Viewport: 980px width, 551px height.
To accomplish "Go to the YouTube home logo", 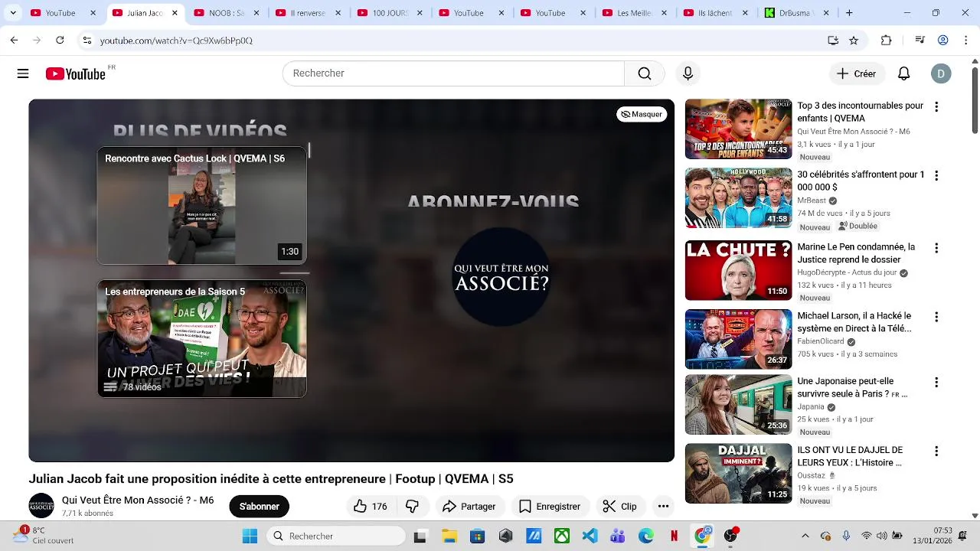I will (75, 73).
